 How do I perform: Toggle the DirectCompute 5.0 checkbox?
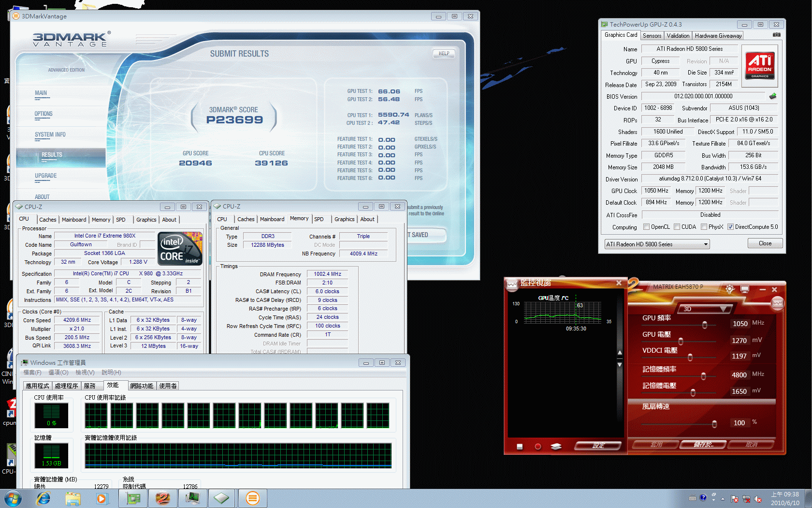pyautogui.click(x=731, y=227)
